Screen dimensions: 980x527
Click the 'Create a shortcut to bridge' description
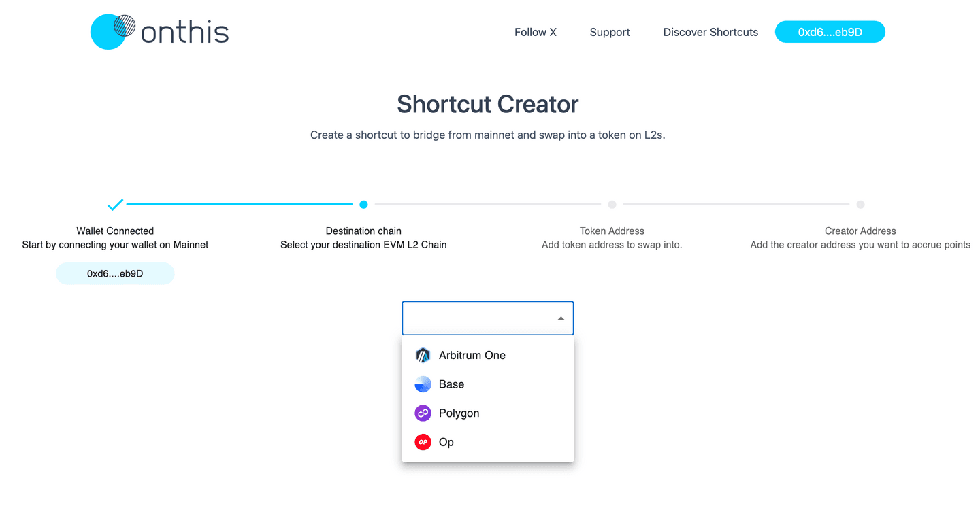coord(488,135)
